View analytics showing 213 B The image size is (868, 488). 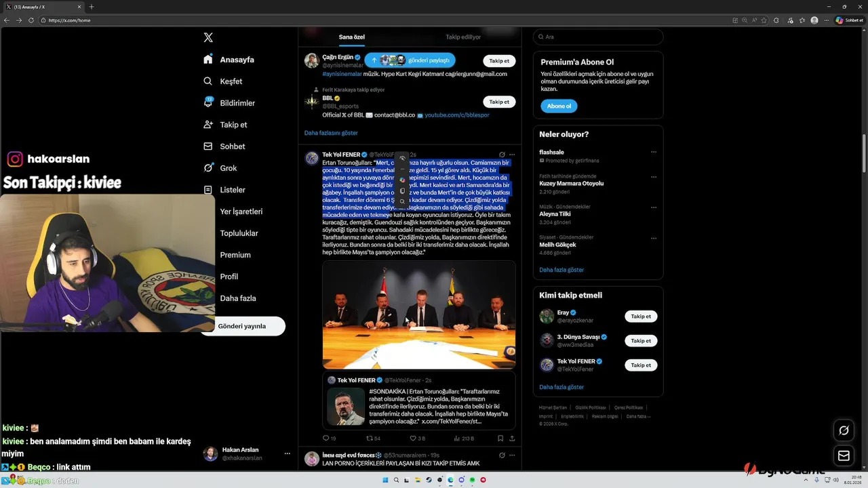(x=462, y=439)
